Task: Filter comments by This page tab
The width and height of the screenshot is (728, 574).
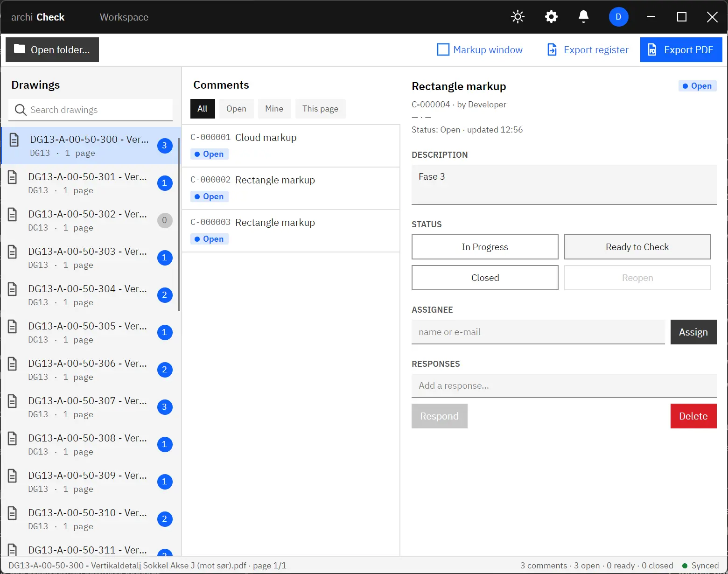Action: tap(320, 109)
